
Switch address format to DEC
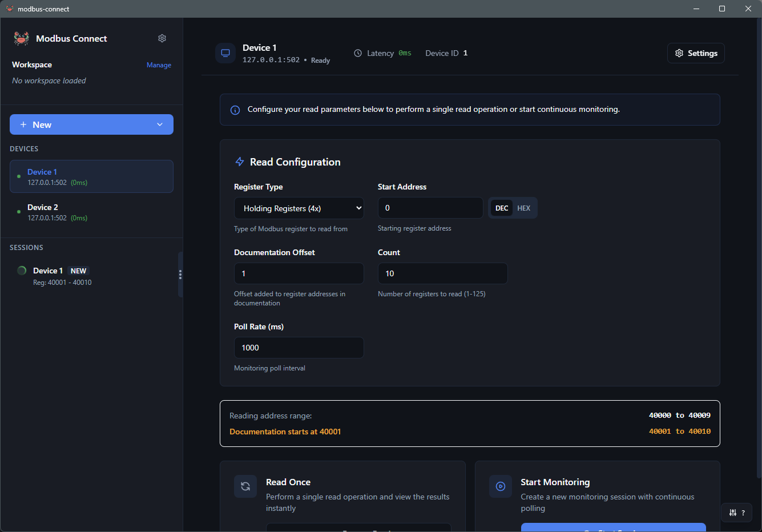(x=502, y=208)
